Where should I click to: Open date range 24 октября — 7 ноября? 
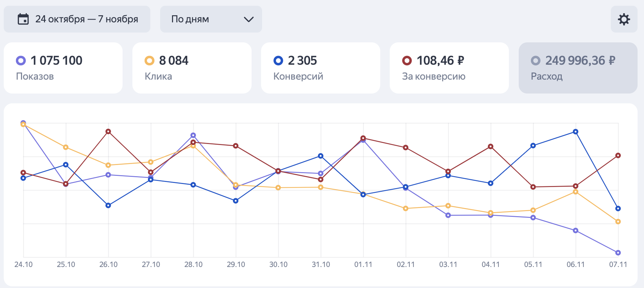pyautogui.click(x=77, y=19)
